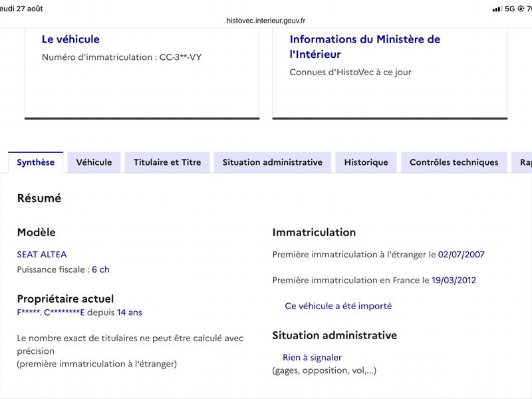The image size is (532, 399).
Task: Click the Ce véhicule a été importé notice
Action: (338, 306)
